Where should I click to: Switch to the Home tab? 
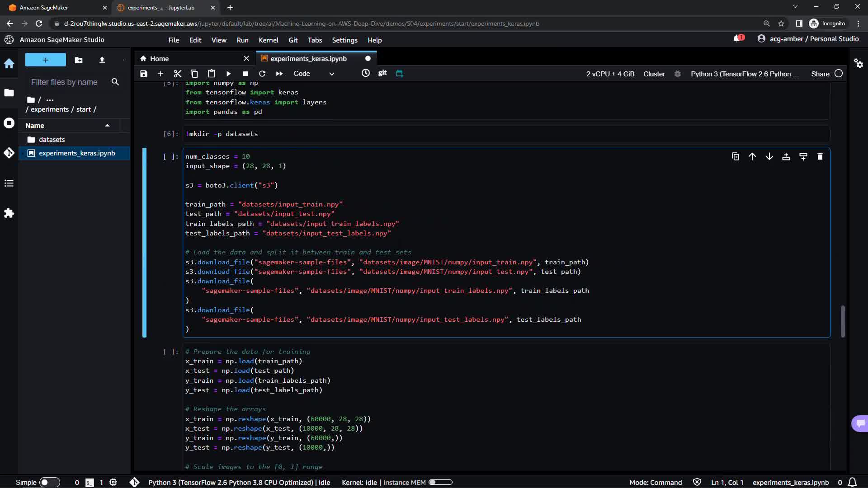(159, 59)
